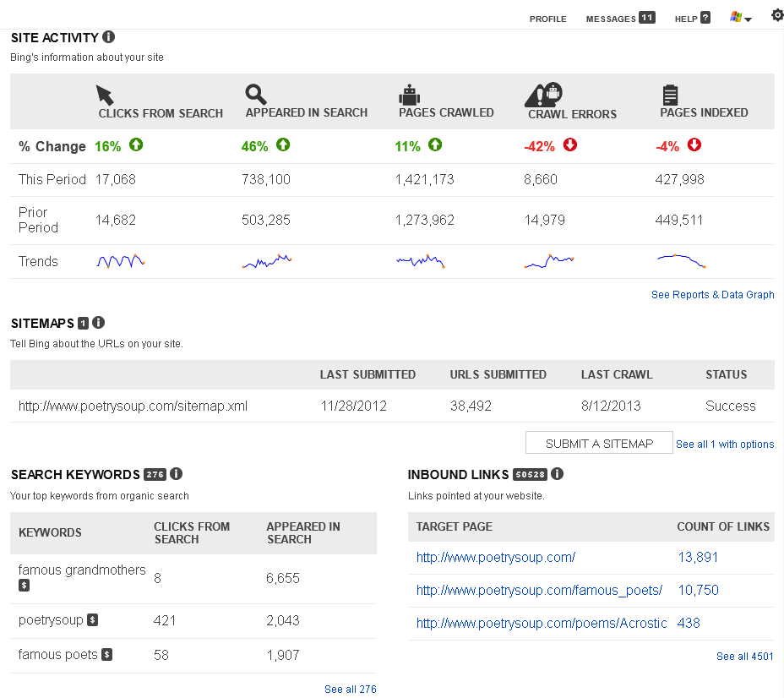Click the 17,068 this period clicks value
784x698 pixels.
coord(116,179)
